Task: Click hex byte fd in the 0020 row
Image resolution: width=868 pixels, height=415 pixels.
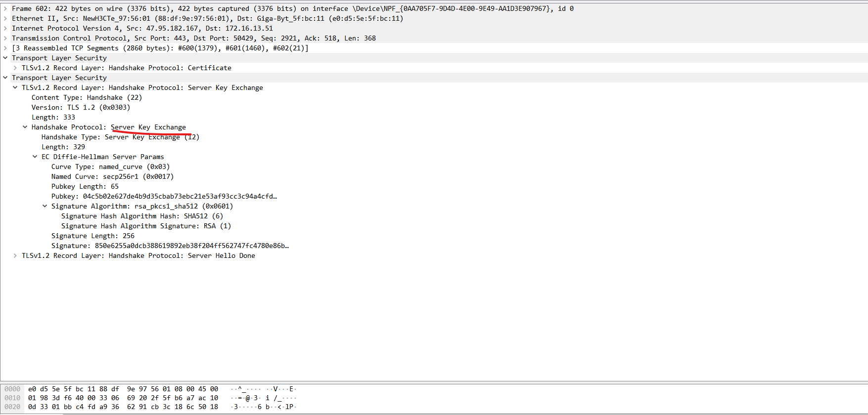Action: point(91,407)
